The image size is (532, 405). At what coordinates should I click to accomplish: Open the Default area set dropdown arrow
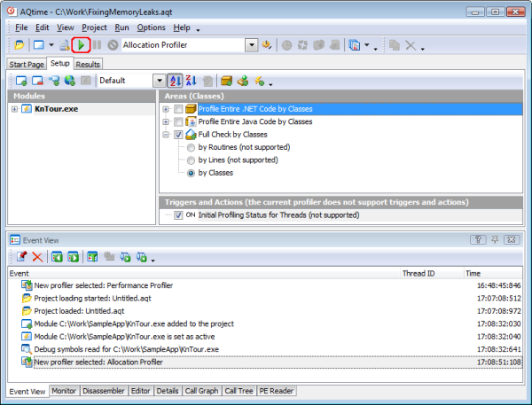pos(159,81)
